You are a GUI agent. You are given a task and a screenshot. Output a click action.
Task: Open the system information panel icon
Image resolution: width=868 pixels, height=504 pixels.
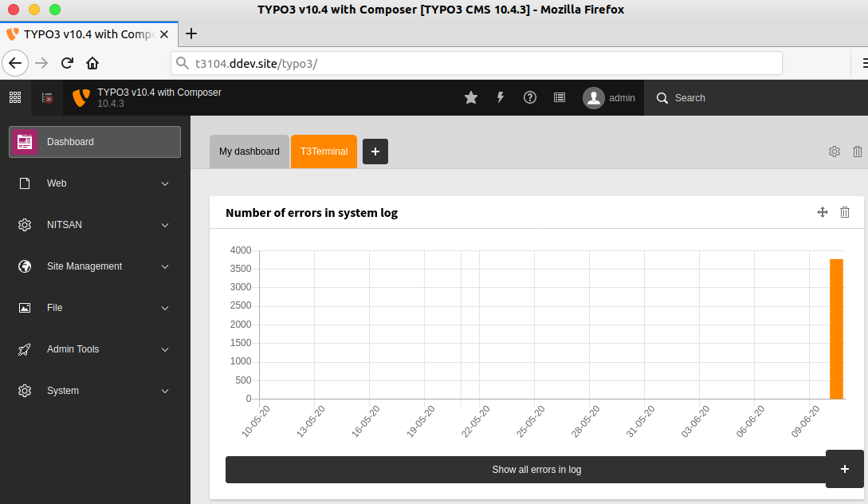pyautogui.click(x=559, y=97)
